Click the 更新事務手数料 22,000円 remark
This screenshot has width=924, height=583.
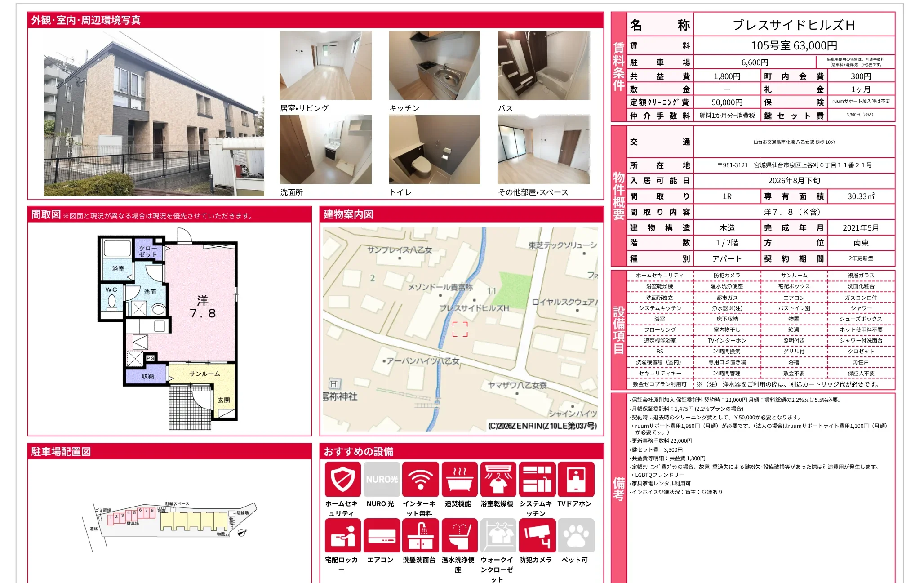pyautogui.click(x=661, y=441)
